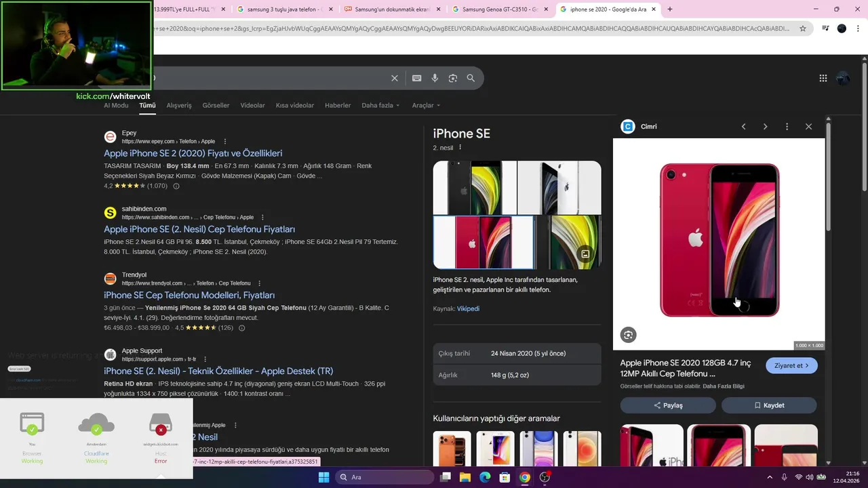Clear the Google search box text

[395, 78]
